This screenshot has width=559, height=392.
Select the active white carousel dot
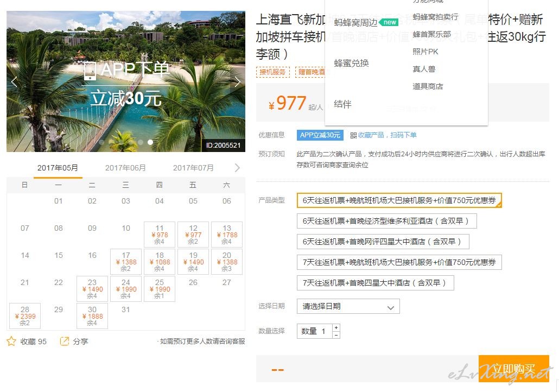150,142
